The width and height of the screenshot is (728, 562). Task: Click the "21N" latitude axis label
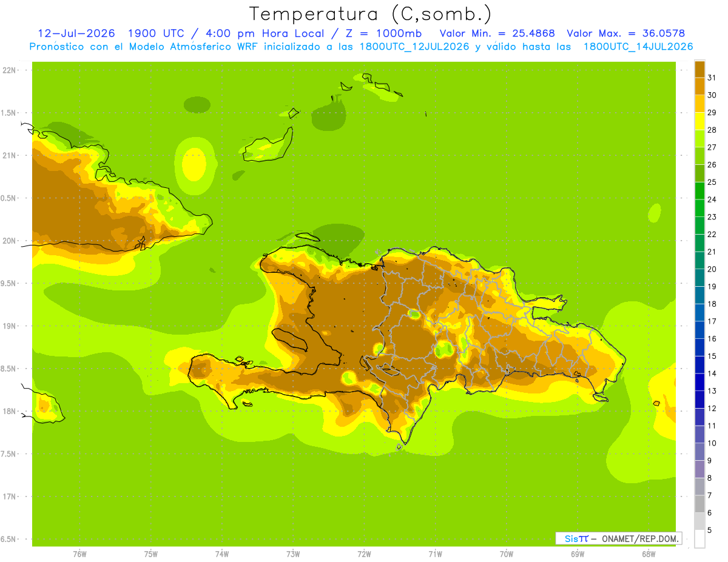pyautogui.click(x=8, y=156)
